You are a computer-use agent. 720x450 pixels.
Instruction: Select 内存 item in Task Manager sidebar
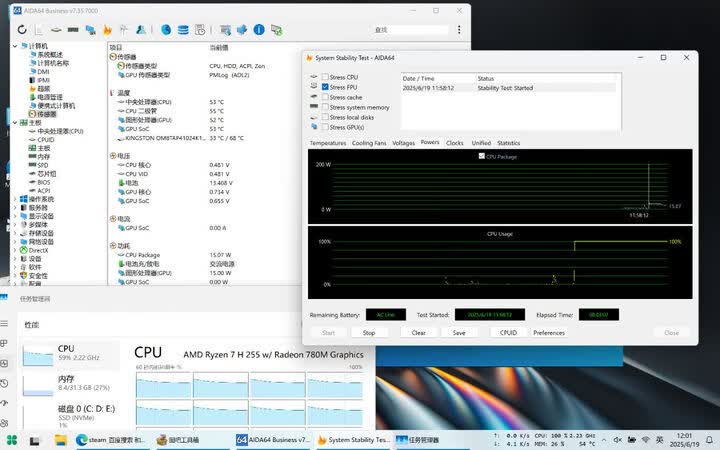69,383
